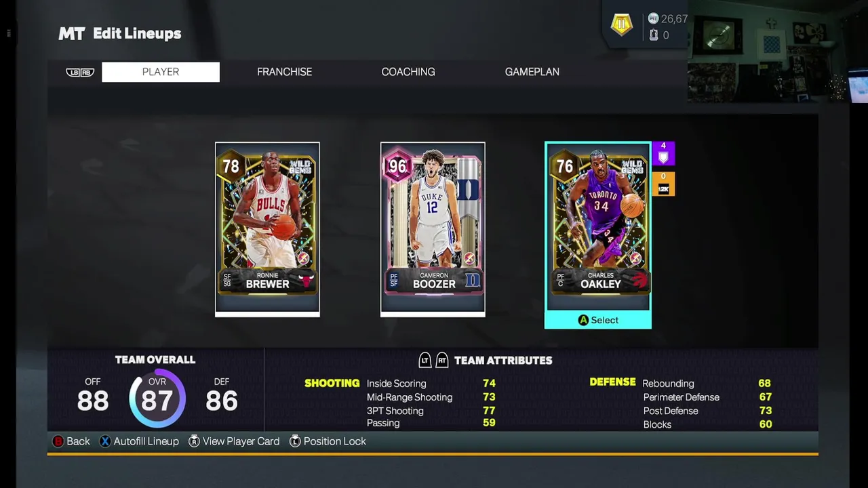Click the TEAM OVERALL heading
The image size is (868, 488).
pos(155,360)
